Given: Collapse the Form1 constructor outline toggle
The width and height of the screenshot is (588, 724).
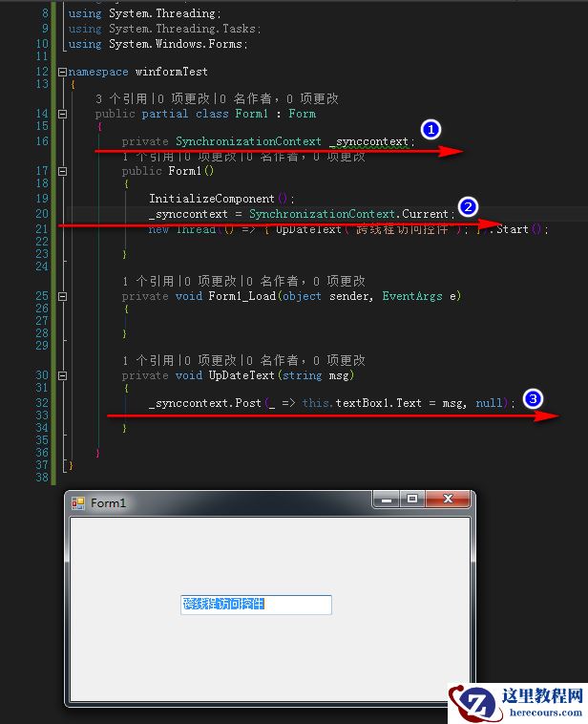Looking at the screenshot, I should [x=62, y=171].
